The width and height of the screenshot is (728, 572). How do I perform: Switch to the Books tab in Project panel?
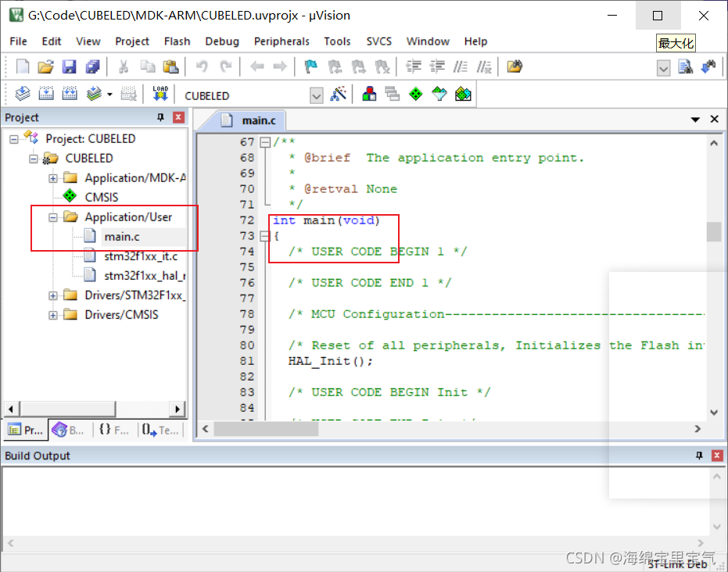tap(69, 430)
